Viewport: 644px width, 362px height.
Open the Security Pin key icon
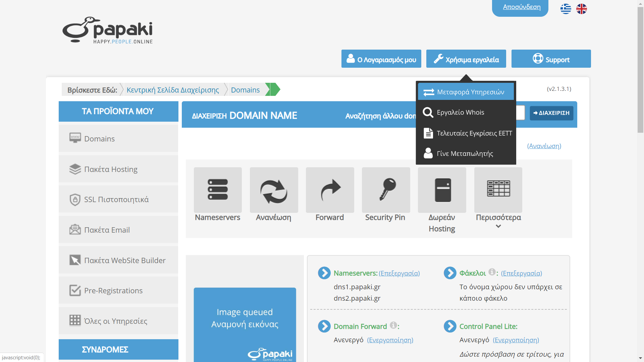click(386, 190)
